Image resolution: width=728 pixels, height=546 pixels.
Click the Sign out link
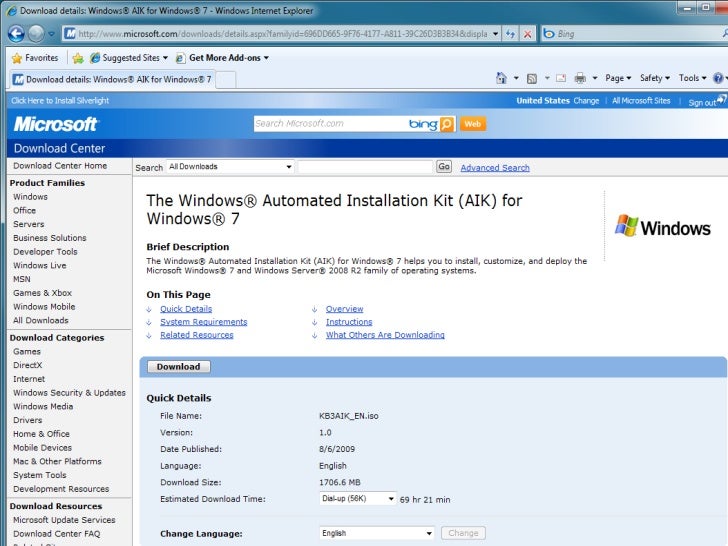(702, 103)
